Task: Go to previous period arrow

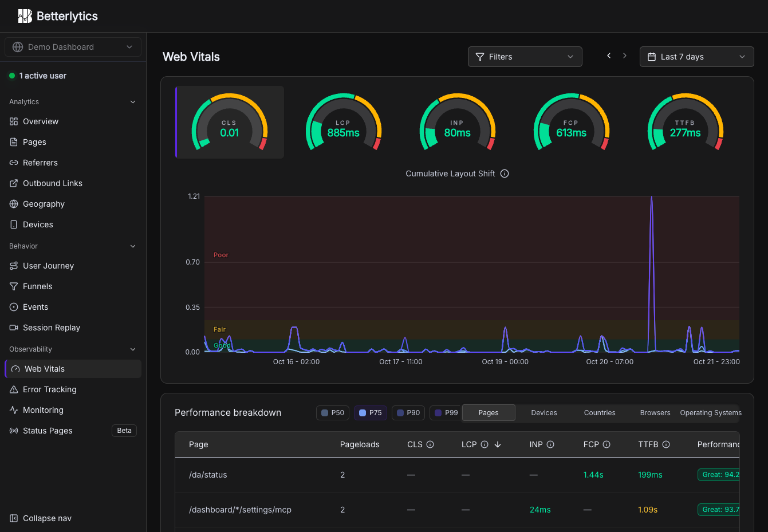Action: pyautogui.click(x=609, y=56)
